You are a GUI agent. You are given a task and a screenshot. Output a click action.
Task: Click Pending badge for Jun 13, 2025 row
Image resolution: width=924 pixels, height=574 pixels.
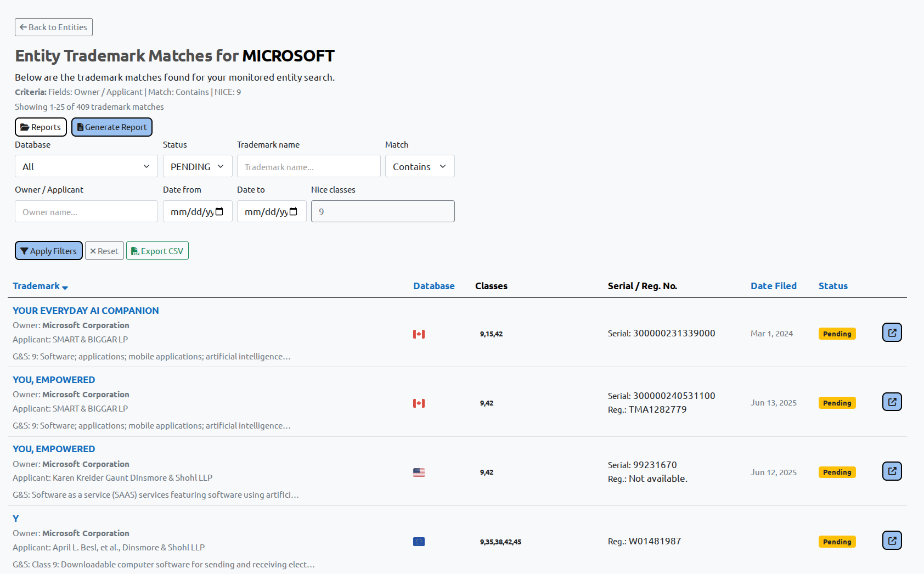point(837,403)
